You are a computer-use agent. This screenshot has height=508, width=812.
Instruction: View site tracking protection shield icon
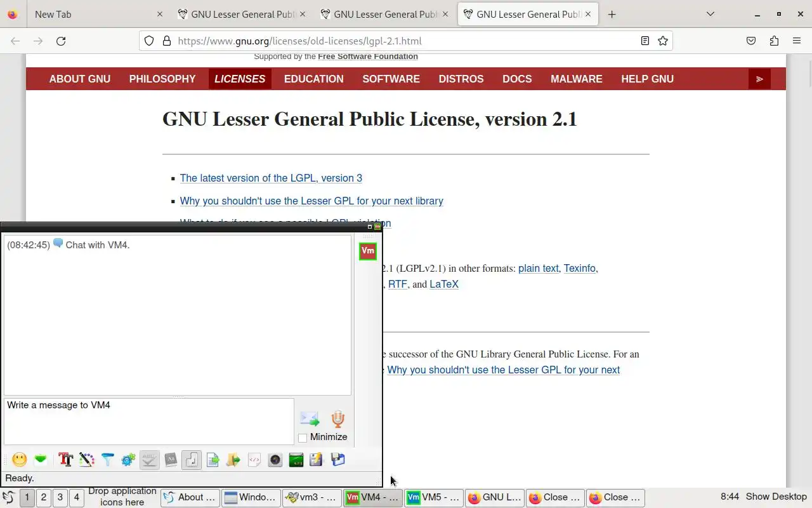(149, 41)
